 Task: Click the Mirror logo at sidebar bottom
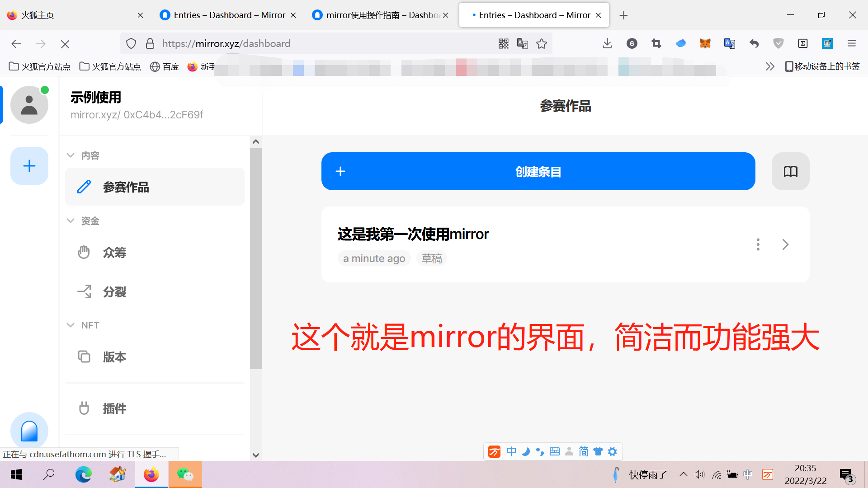coord(29,431)
